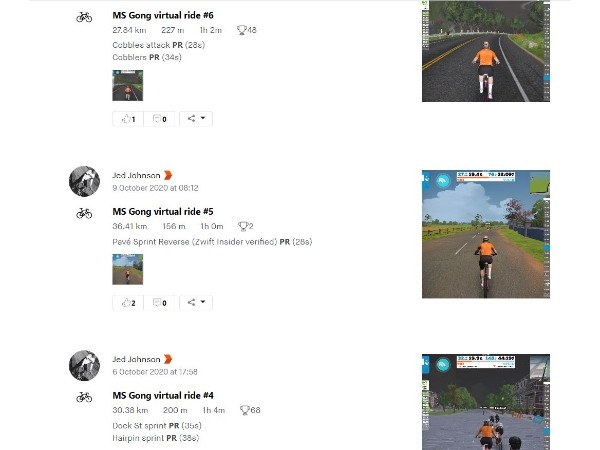This screenshot has width=600, height=450.
Task: Expand share dropdown for virtual ride #6
Action: [196, 119]
